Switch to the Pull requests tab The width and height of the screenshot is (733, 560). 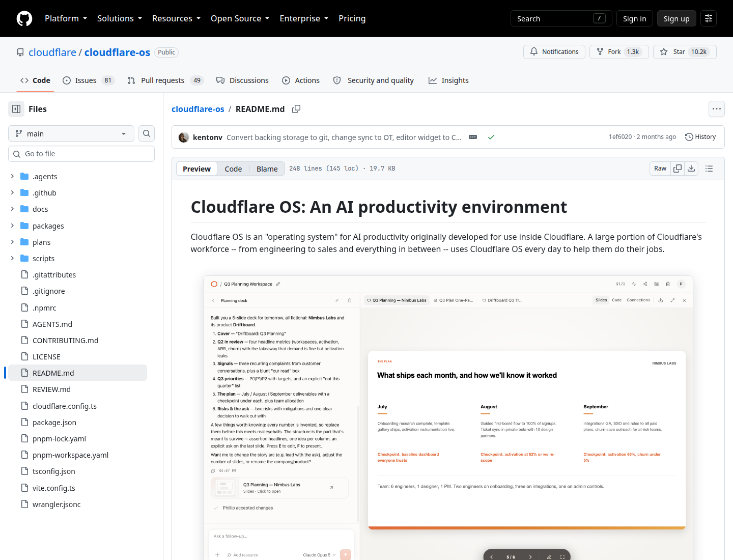click(x=165, y=80)
